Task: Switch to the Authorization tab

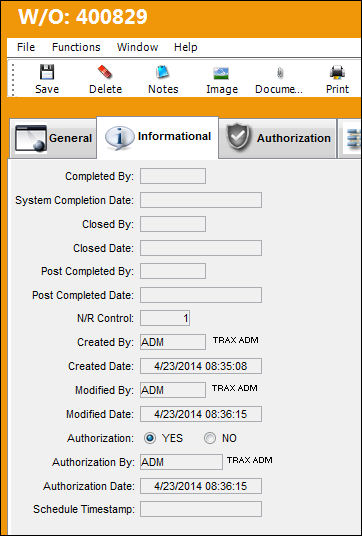Action: (278, 138)
